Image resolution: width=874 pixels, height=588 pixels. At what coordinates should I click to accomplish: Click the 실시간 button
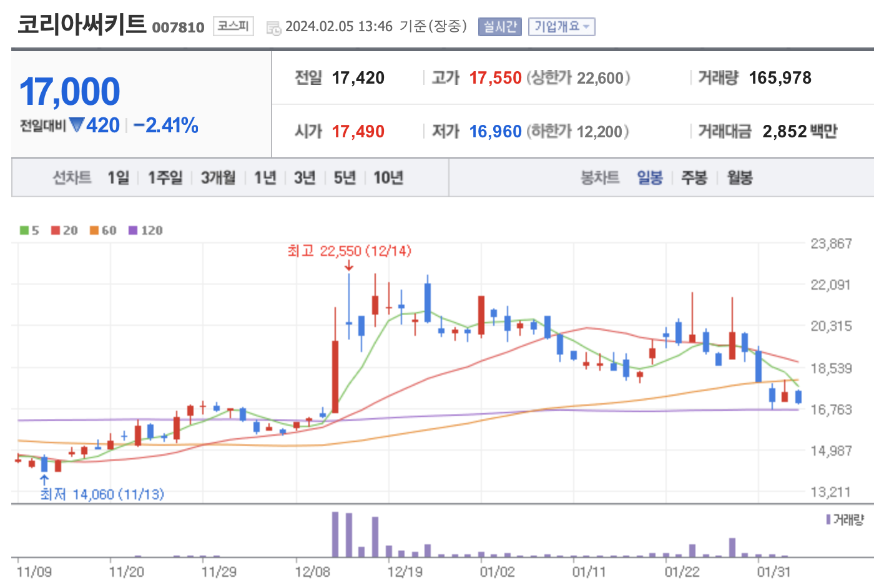coord(499,27)
